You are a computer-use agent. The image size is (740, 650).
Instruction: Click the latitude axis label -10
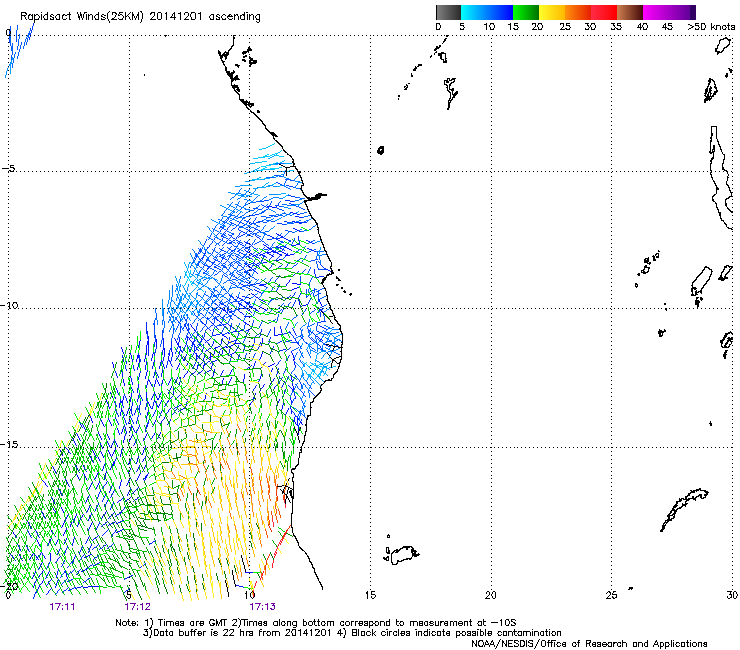tap(10, 305)
